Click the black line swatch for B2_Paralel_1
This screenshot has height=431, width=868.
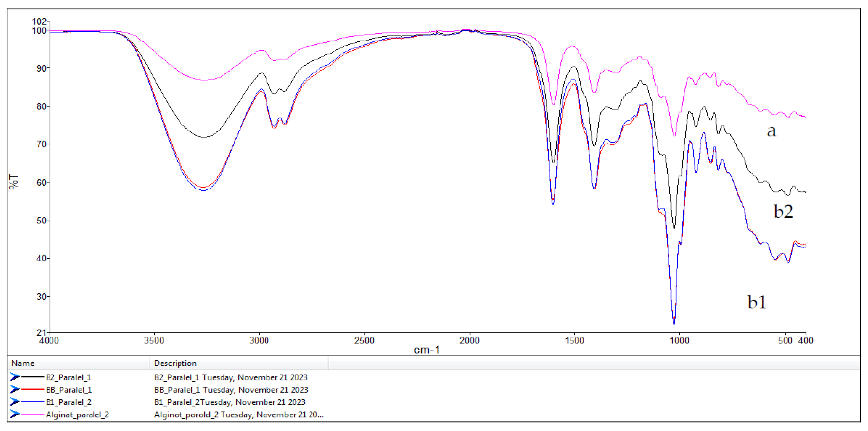click(x=33, y=377)
